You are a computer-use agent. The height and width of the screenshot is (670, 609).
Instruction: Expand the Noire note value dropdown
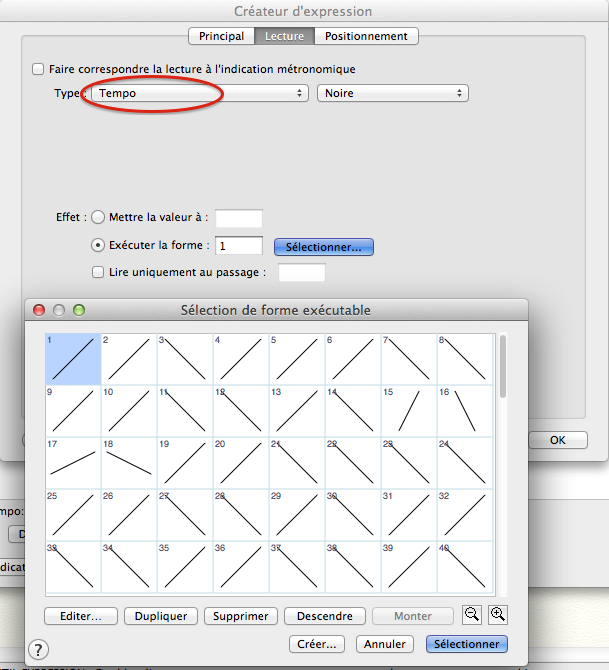[392, 93]
